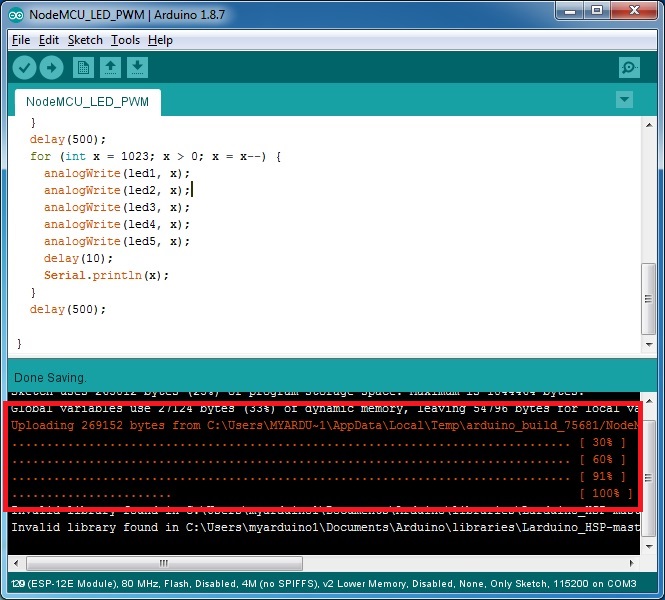The width and height of the screenshot is (665, 600).
Task: Click the Arduino logo in title bar
Action: pos(15,13)
